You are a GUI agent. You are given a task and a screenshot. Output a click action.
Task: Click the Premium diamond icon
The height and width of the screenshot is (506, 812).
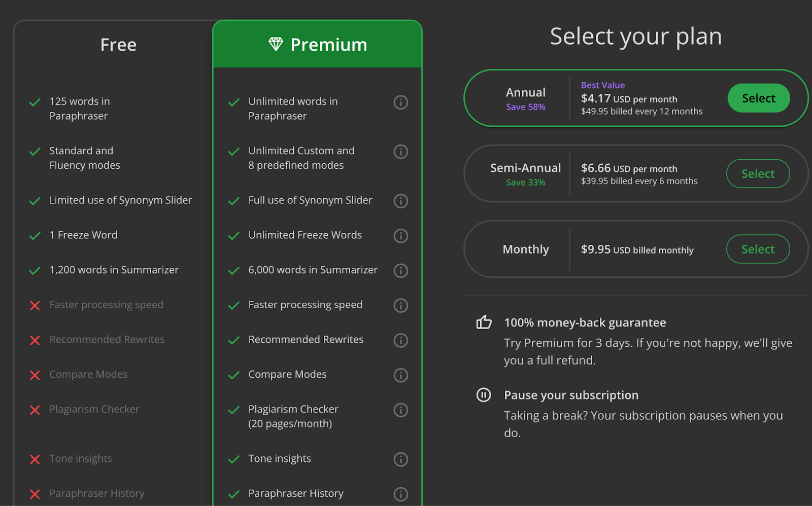[x=276, y=45]
